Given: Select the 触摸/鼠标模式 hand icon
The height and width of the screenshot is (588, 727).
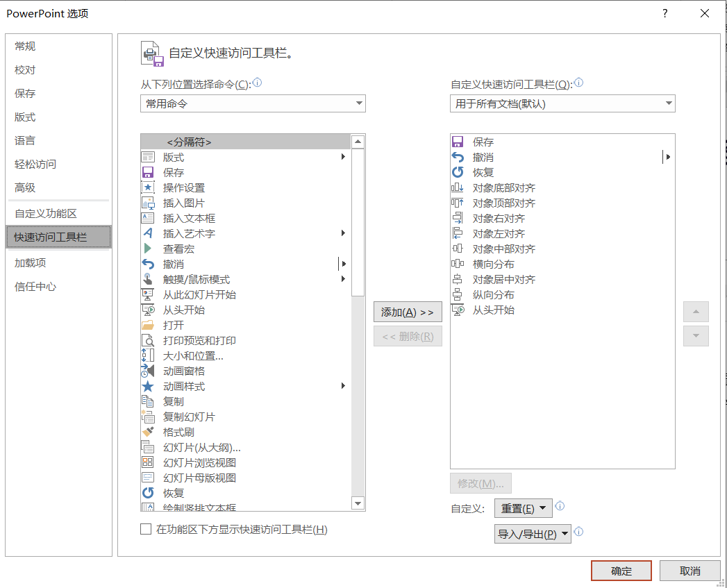Looking at the screenshot, I should (148, 279).
